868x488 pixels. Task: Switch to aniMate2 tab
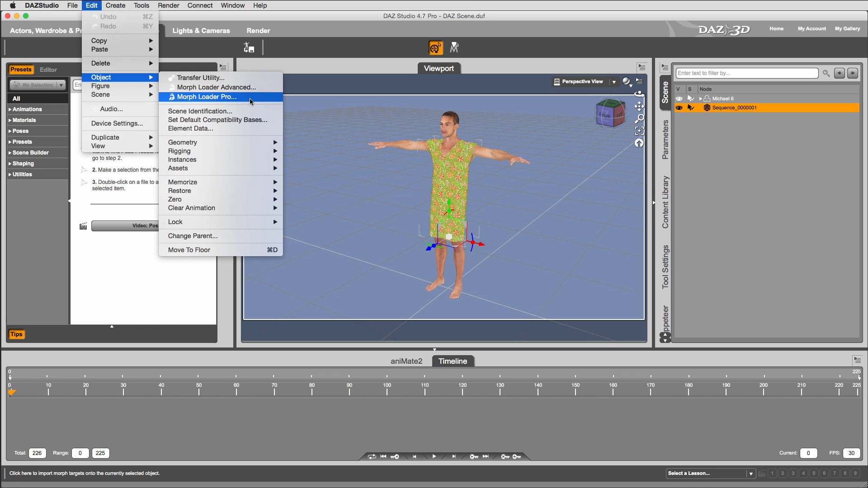[x=406, y=361]
